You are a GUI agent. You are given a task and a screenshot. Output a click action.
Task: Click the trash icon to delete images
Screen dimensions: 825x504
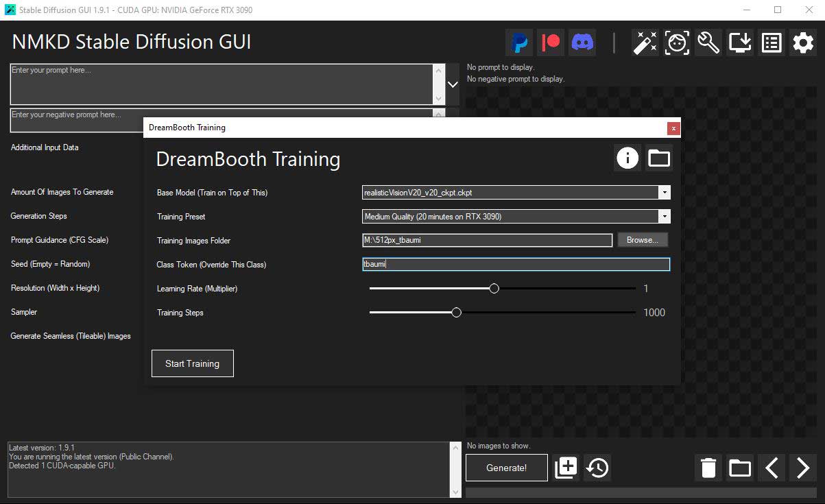click(708, 468)
